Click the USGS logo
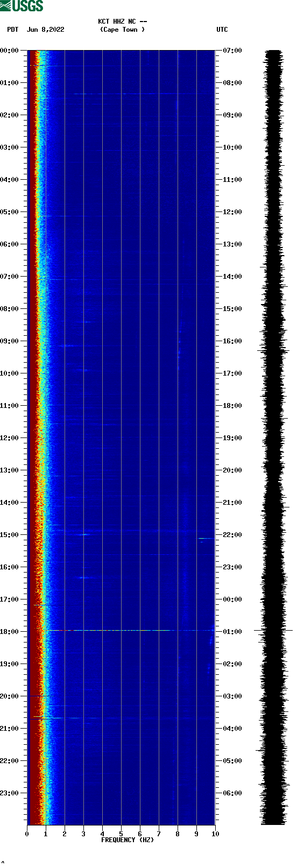This screenshot has width=297, height=868. [22, 6]
